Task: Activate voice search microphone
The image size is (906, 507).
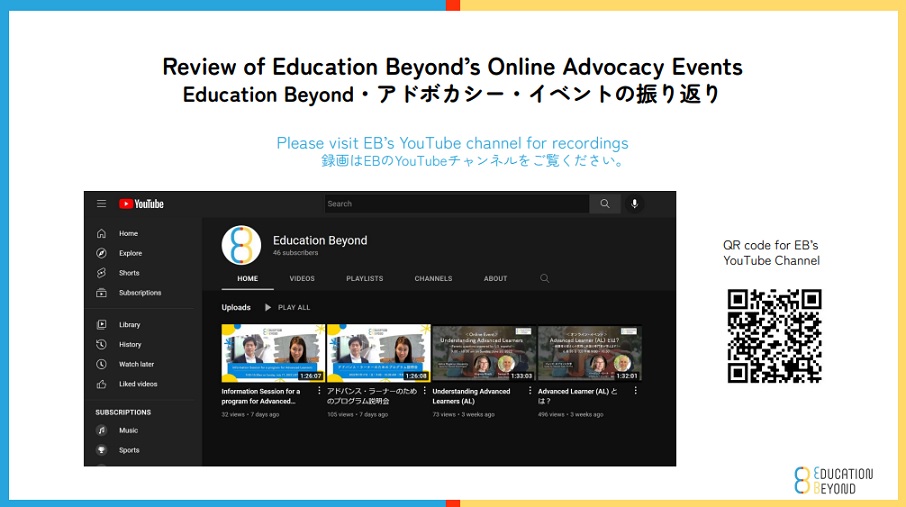Action: (634, 203)
